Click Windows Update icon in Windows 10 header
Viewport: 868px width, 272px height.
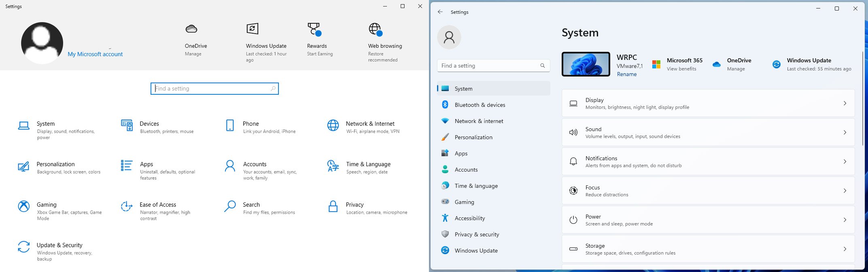(252, 29)
